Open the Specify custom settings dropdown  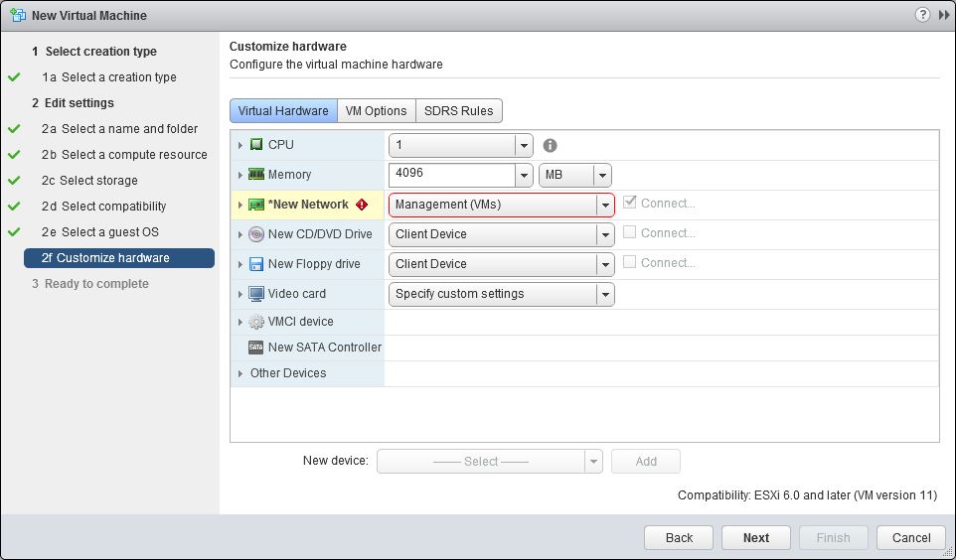[501, 294]
